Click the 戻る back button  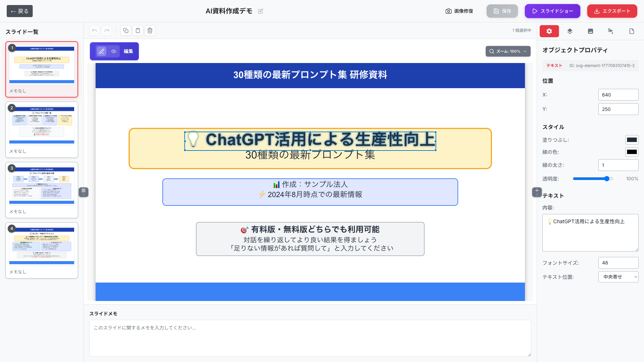click(x=20, y=11)
